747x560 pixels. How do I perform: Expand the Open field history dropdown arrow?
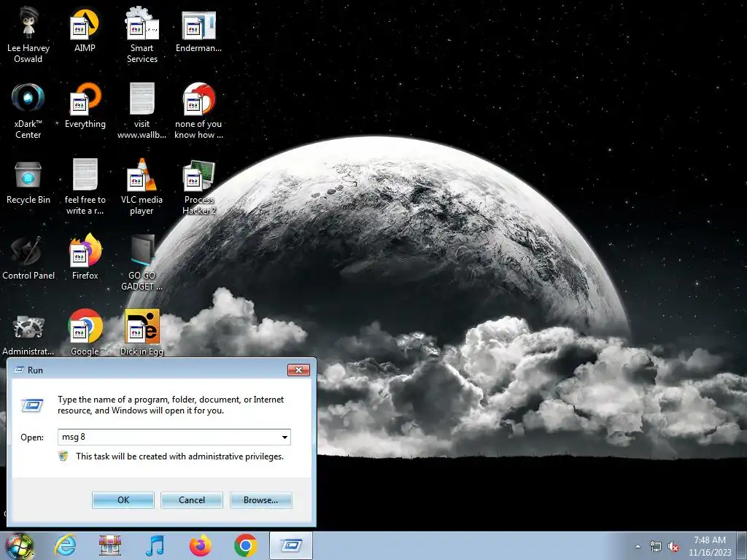pos(285,437)
